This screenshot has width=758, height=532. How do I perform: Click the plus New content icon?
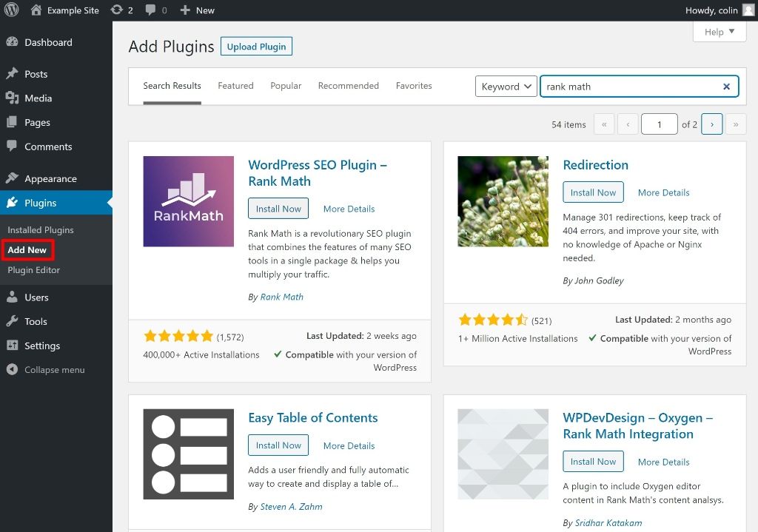[184, 10]
